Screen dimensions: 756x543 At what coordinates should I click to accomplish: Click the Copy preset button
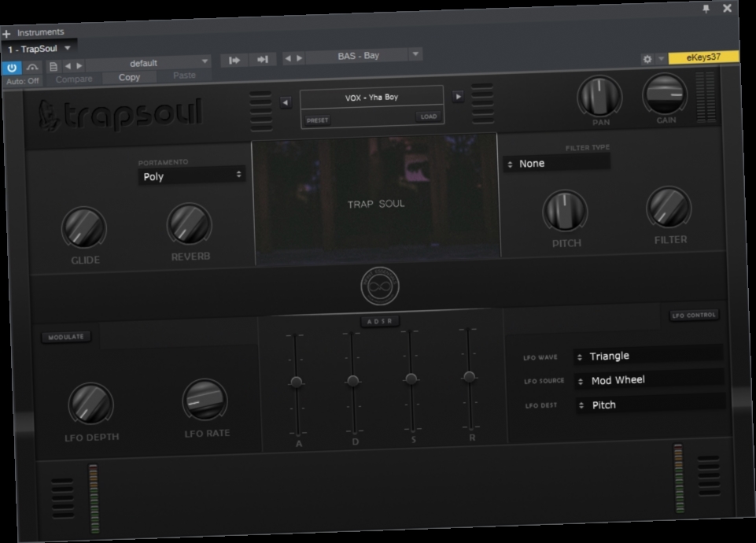click(x=128, y=78)
